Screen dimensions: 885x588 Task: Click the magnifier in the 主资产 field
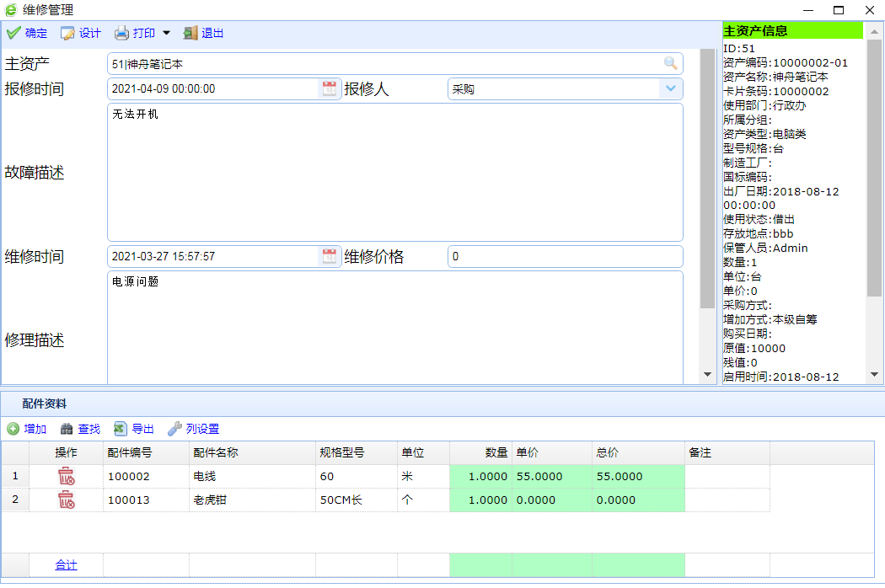point(670,63)
